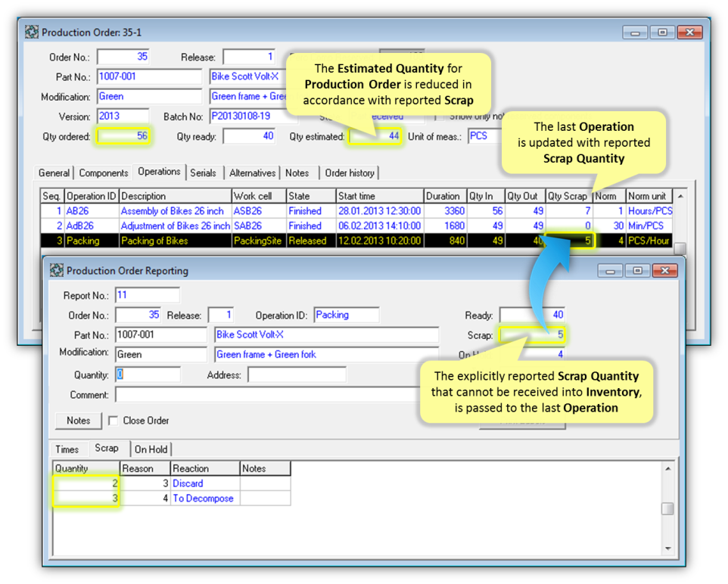This screenshot has width=728, height=584.
Task: Click start time 06.02.2013 14:10:00
Action: click(x=379, y=225)
